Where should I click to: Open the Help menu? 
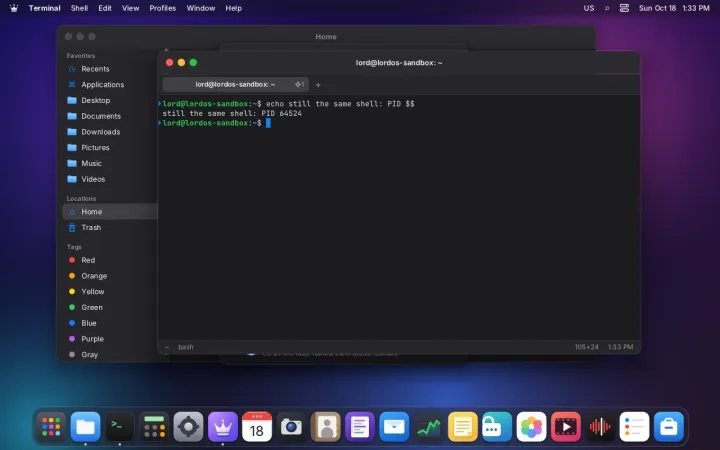coord(233,8)
